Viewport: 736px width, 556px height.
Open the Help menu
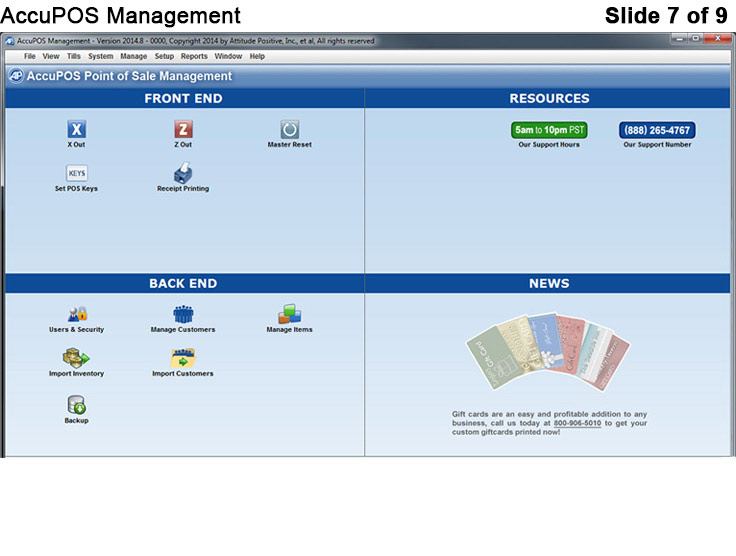point(257,56)
